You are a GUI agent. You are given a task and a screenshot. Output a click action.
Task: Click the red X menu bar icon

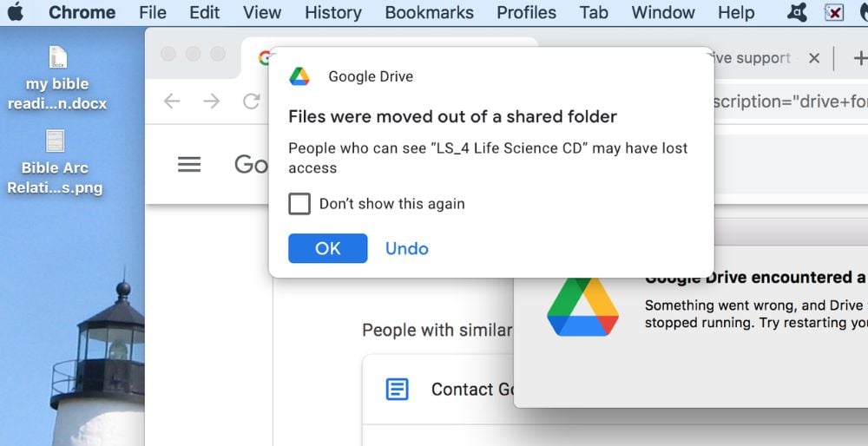(833, 12)
